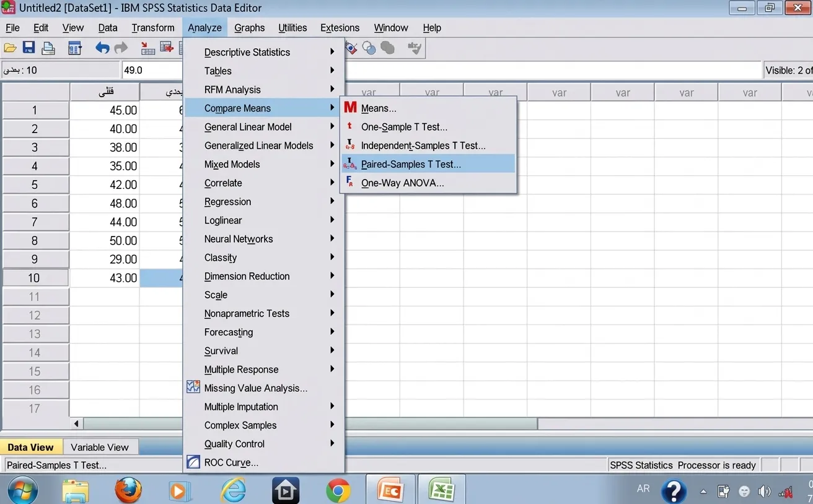Image resolution: width=813 pixels, height=504 pixels.
Task: Open the Compare Means menu item
Action: click(262, 108)
